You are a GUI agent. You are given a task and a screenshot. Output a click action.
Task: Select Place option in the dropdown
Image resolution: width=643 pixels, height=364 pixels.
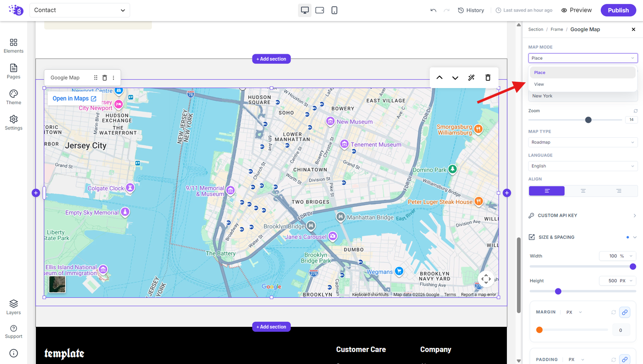pyautogui.click(x=583, y=73)
